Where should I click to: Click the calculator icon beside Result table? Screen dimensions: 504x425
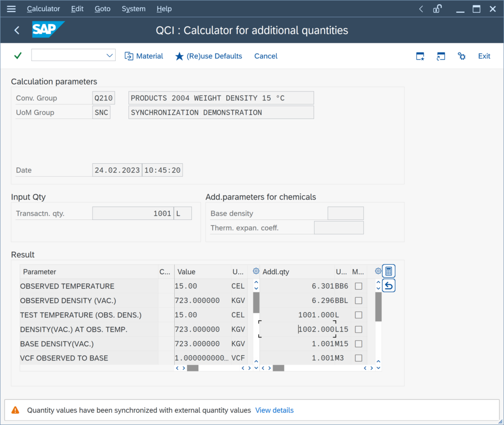tap(389, 271)
